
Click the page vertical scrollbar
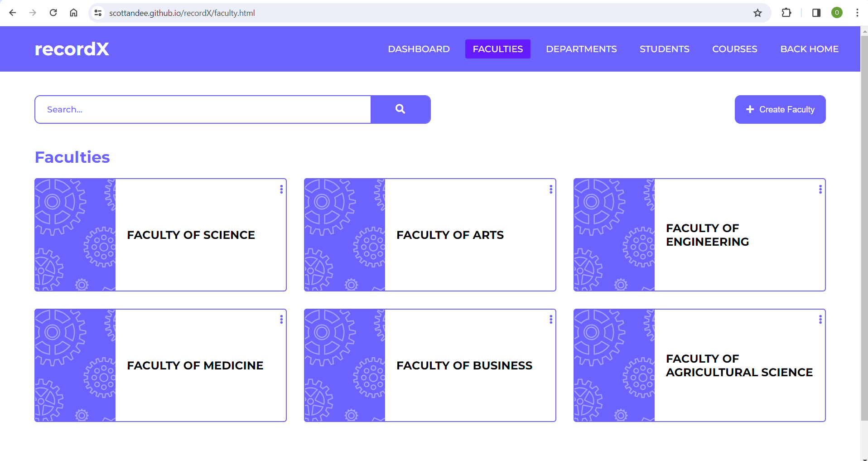tap(864, 228)
